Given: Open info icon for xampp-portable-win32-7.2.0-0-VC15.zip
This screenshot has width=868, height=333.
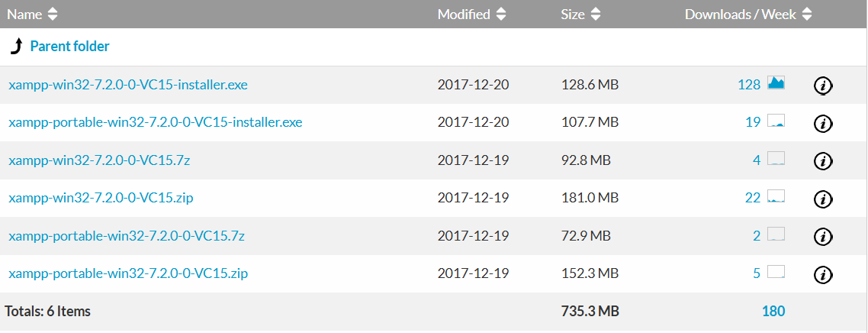Looking at the screenshot, I should click(x=823, y=274).
